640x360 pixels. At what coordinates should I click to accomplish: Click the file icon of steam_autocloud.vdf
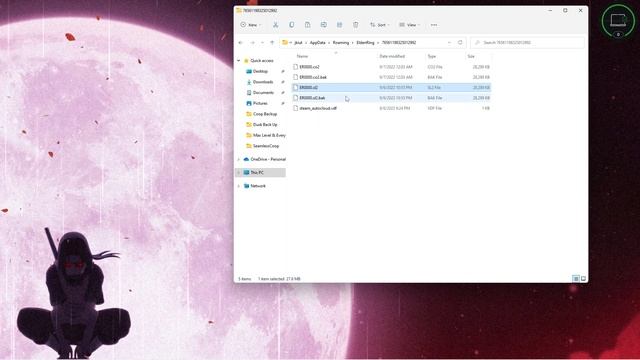295,108
